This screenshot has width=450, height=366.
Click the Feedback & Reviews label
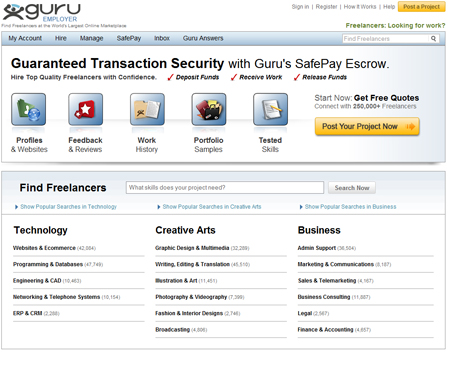tap(85, 145)
